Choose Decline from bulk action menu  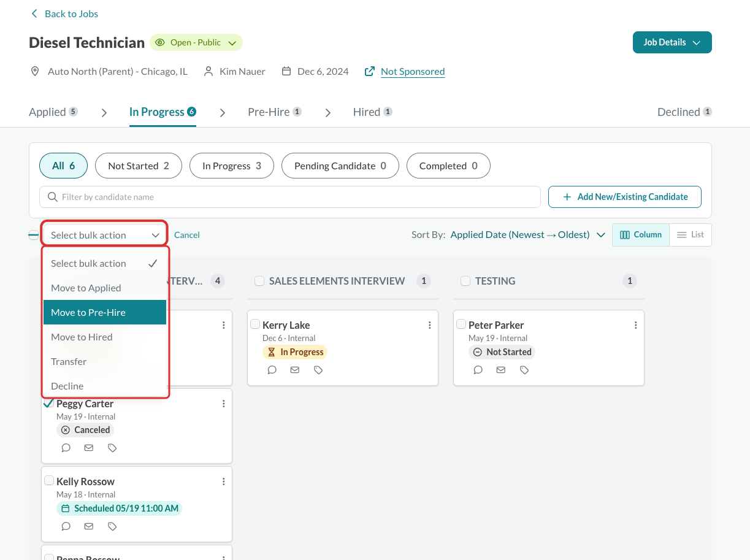105,386
